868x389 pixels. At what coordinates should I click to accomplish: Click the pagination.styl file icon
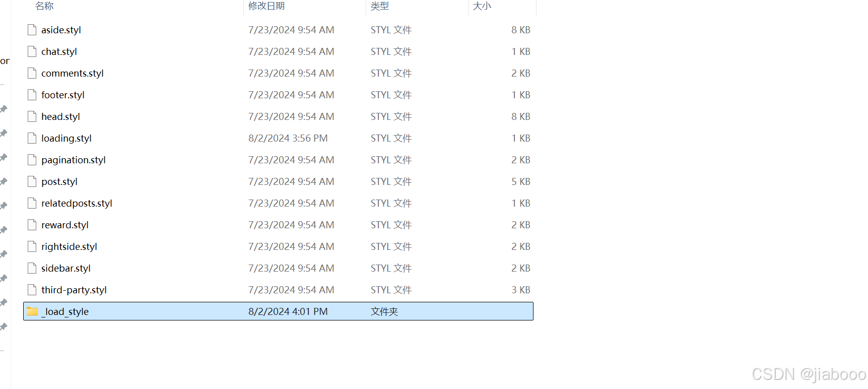tap(32, 160)
